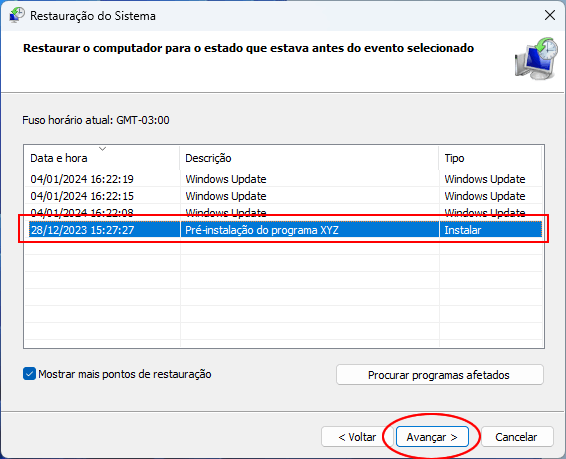Sort by the Tipo column header

click(490, 158)
